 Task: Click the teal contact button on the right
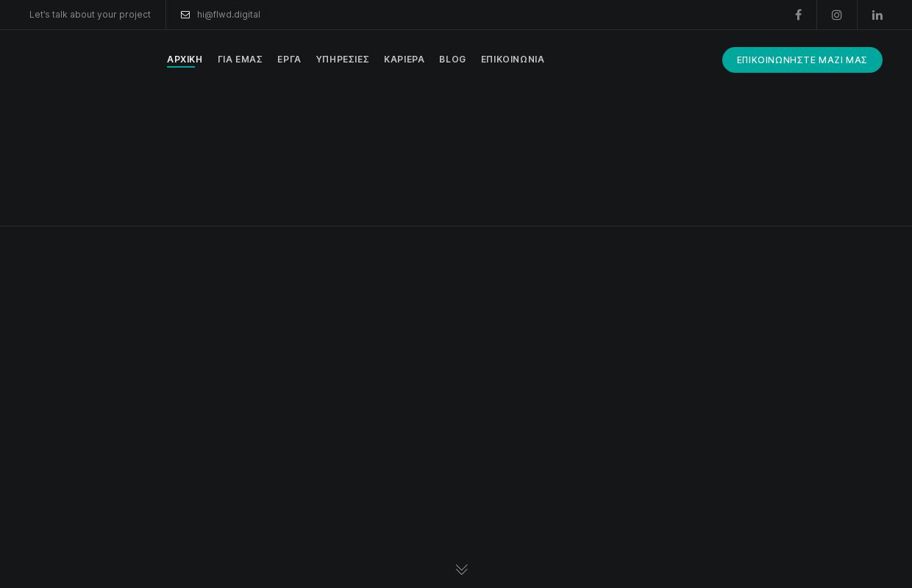click(802, 60)
